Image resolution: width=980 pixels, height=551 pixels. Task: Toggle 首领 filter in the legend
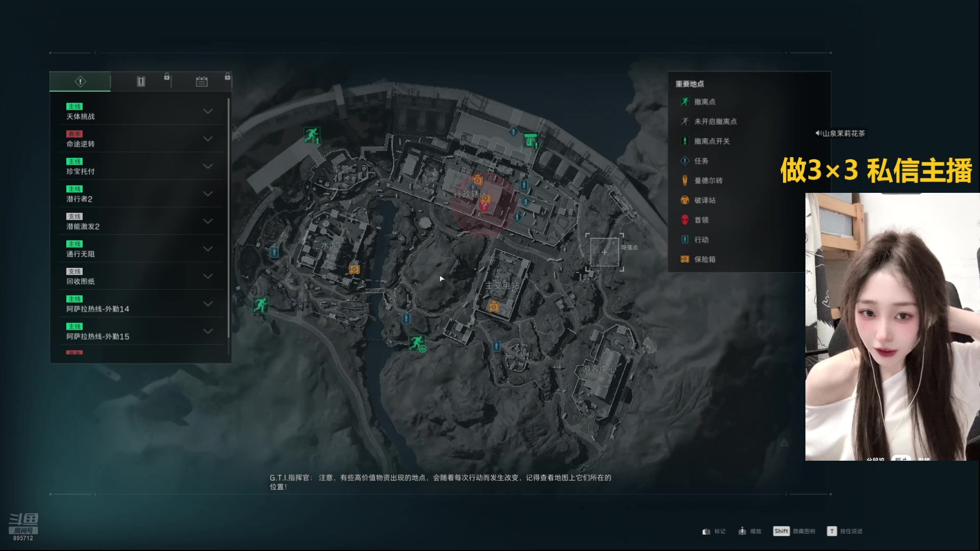694,220
